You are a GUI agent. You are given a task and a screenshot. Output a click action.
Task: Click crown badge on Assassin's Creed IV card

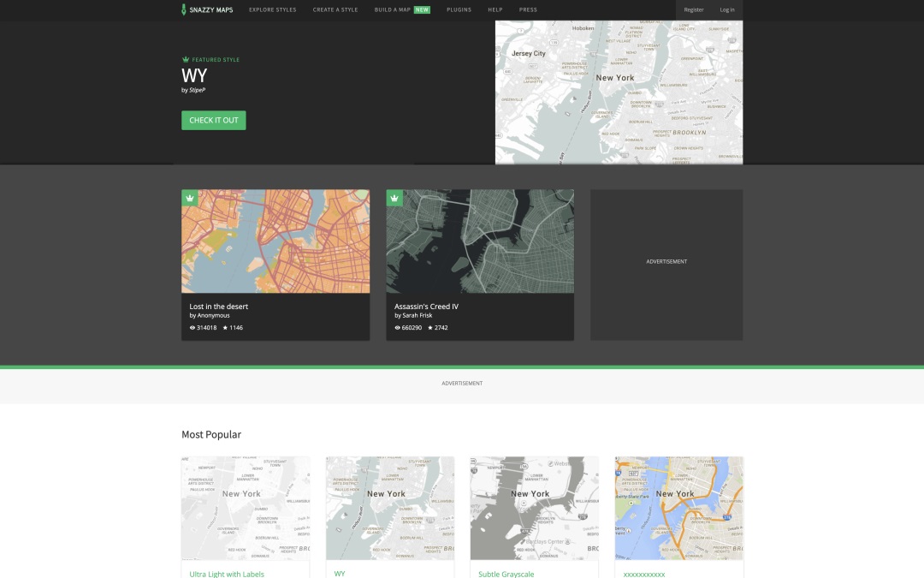point(394,198)
